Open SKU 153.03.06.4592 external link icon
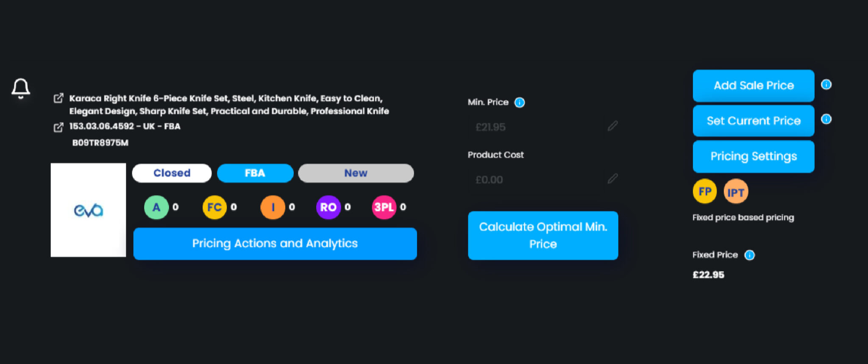 tap(58, 127)
